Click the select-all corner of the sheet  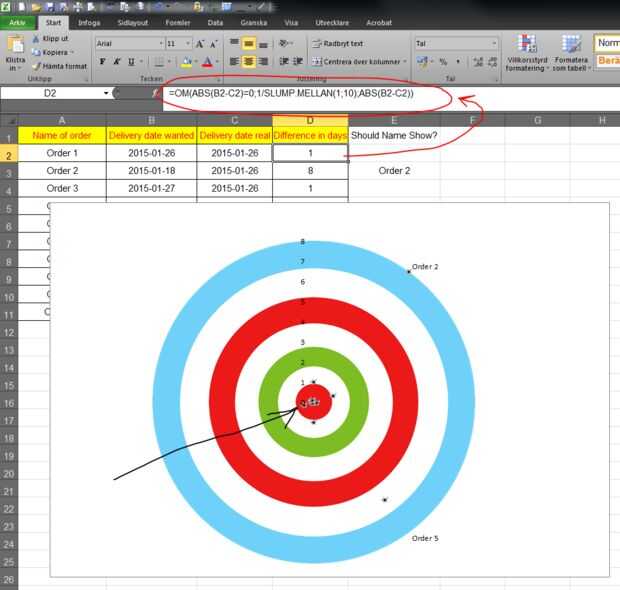point(9,120)
